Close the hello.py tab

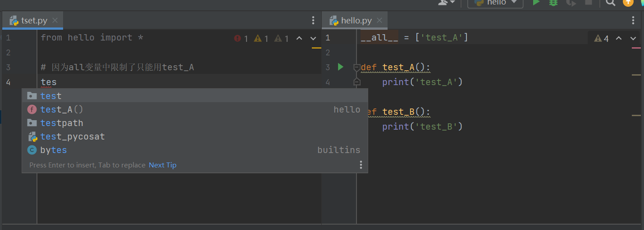379,20
